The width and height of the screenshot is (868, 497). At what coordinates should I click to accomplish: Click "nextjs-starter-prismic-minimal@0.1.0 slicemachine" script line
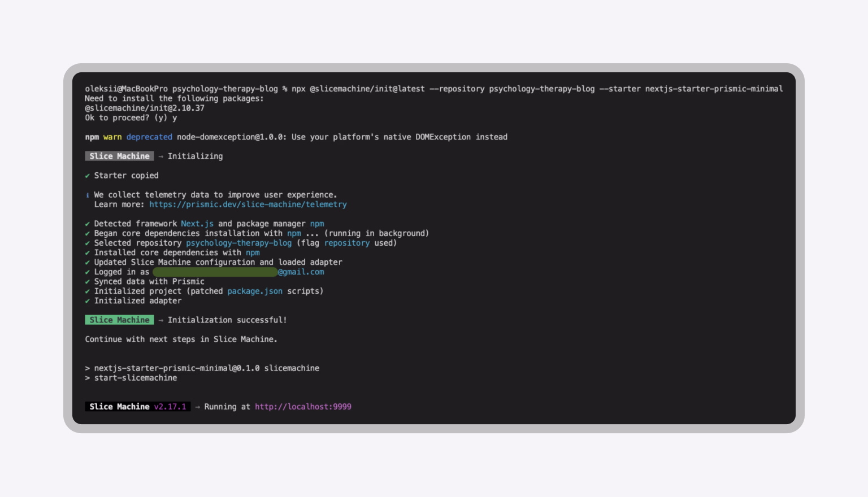(207, 368)
